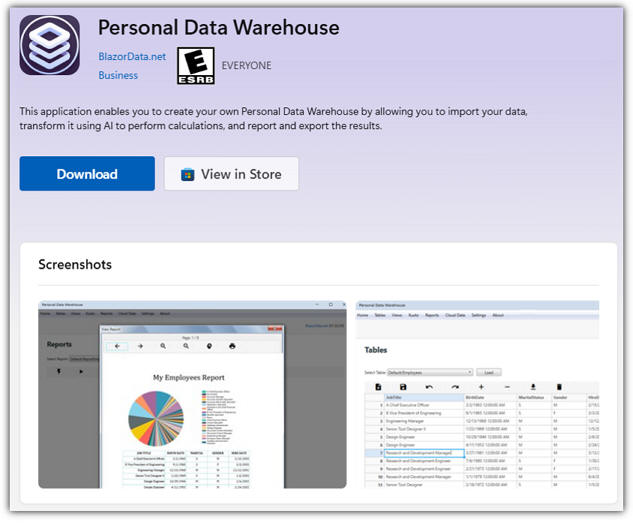Open the BlazorData.net publisher link

[132, 56]
